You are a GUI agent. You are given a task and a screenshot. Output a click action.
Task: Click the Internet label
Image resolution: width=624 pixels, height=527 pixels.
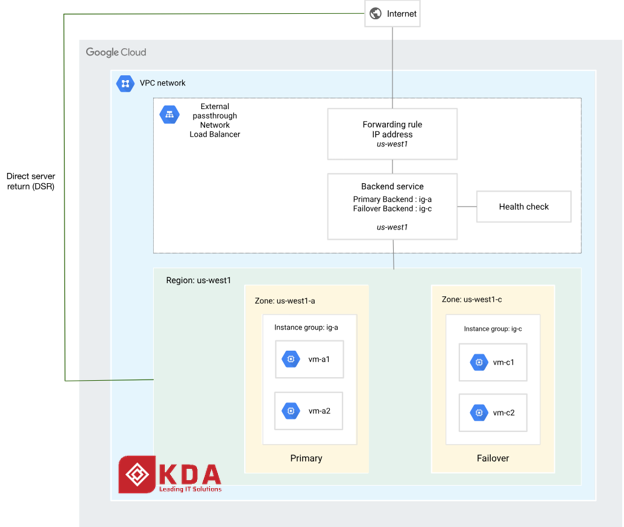[x=402, y=14]
